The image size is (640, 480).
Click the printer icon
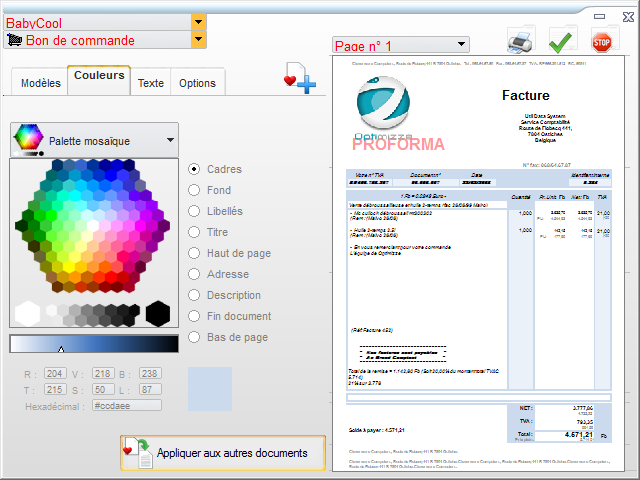pos(521,41)
